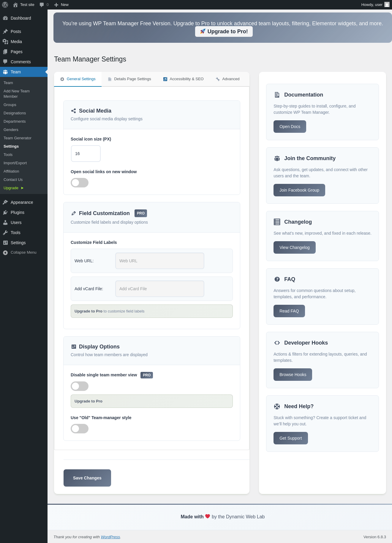Click the Appearance paintbrush icon
Image resolution: width=392 pixels, height=543 pixels.
pos(5,202)
